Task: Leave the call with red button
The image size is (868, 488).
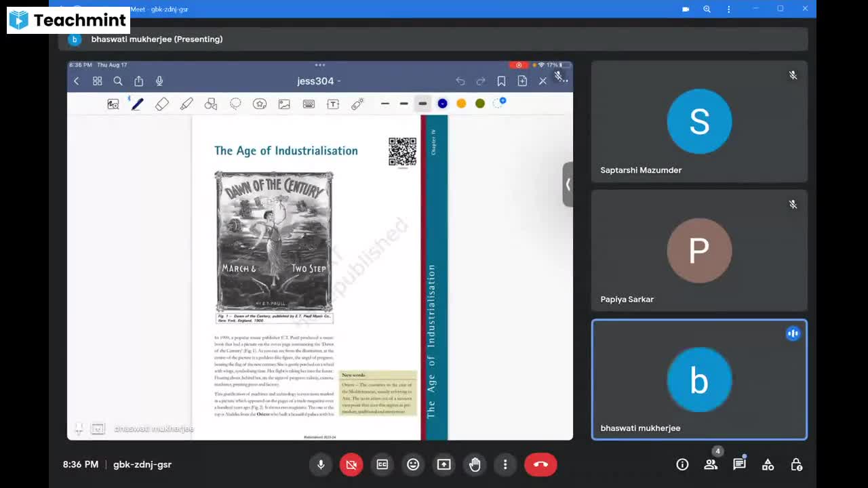Action: pos(540,464)
